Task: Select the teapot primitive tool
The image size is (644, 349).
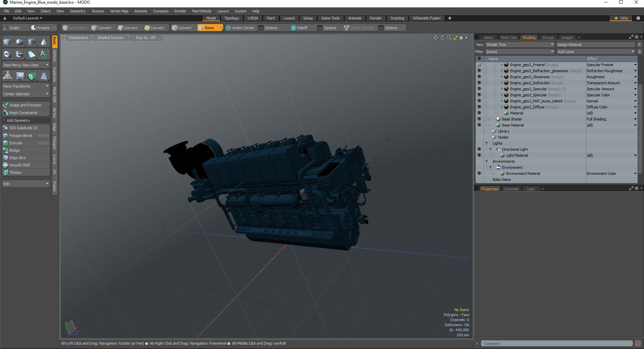Action: click(19, 54)
